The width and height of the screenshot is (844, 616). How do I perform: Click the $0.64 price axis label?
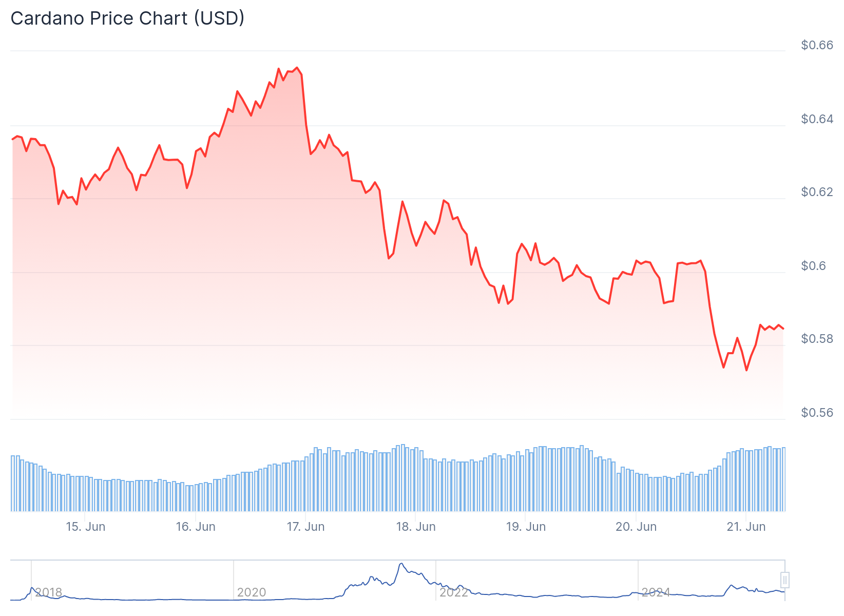coord(817,119)
